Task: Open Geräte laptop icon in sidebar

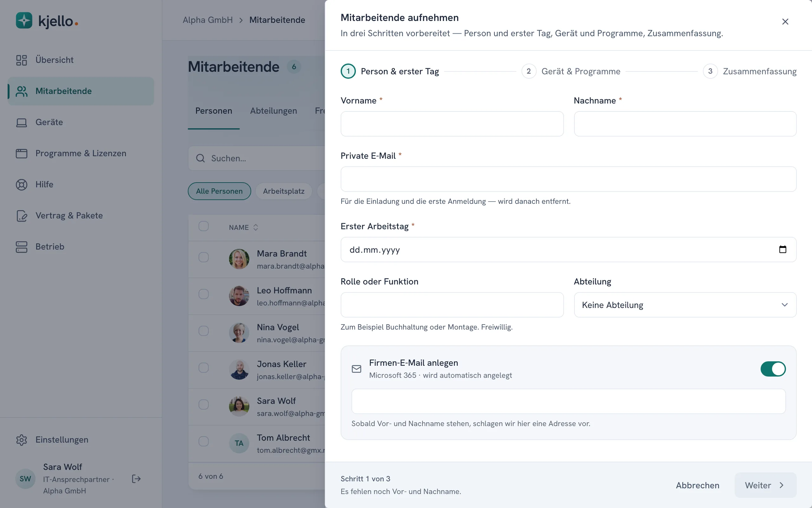Action: tap(22, 122)
